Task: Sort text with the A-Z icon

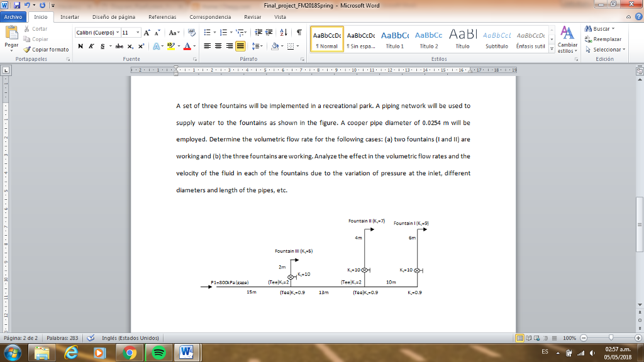Action: click(284, 33)
